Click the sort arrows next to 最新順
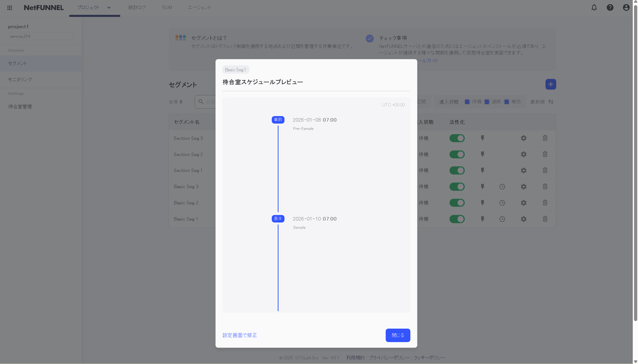 click(551, 101)
